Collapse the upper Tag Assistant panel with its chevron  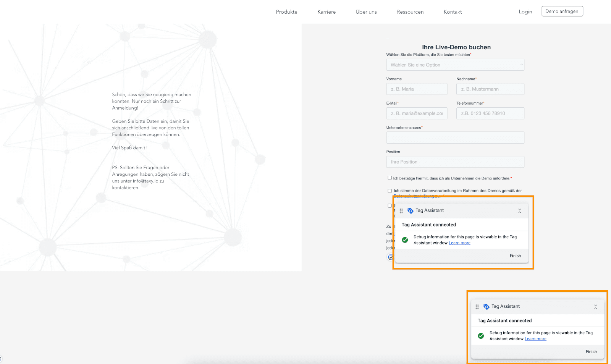point(519,210)
